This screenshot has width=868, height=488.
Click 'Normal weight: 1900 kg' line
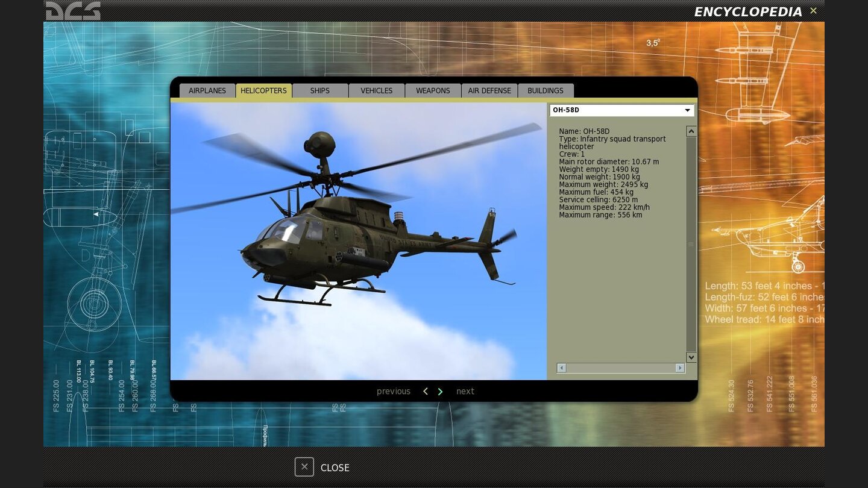(599, 177)
